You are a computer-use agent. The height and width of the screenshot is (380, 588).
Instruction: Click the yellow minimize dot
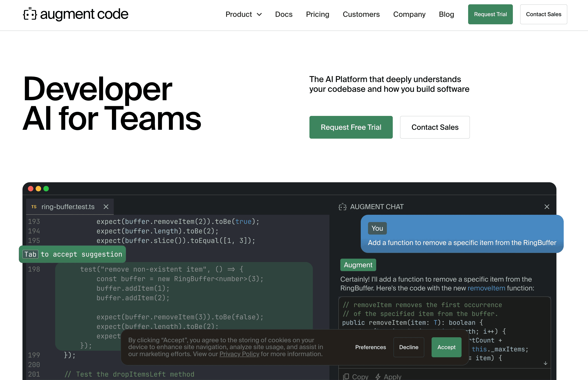(x=38, y=188)
